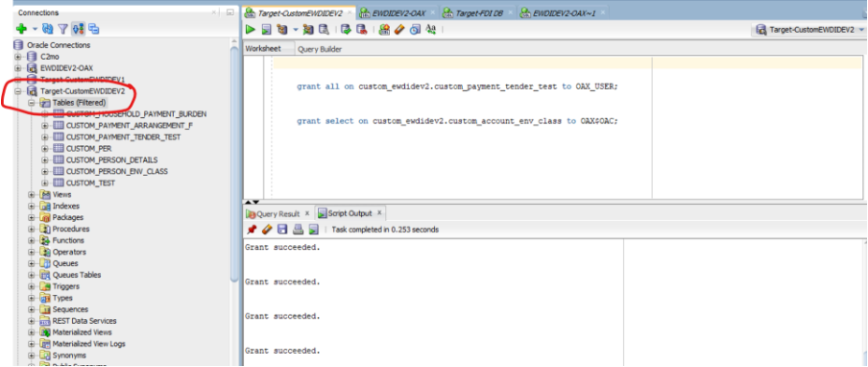The height and width of the screenshot is (367, 868).
Task: Select the Functions folder
Action: pyautogui.click(x=68, y=240)
